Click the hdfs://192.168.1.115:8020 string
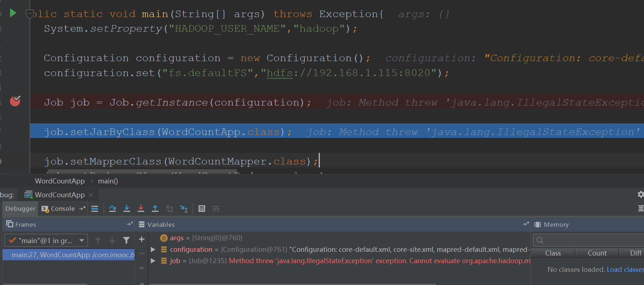This screenshot has width=644, height=285. click(x=349, y=73)
